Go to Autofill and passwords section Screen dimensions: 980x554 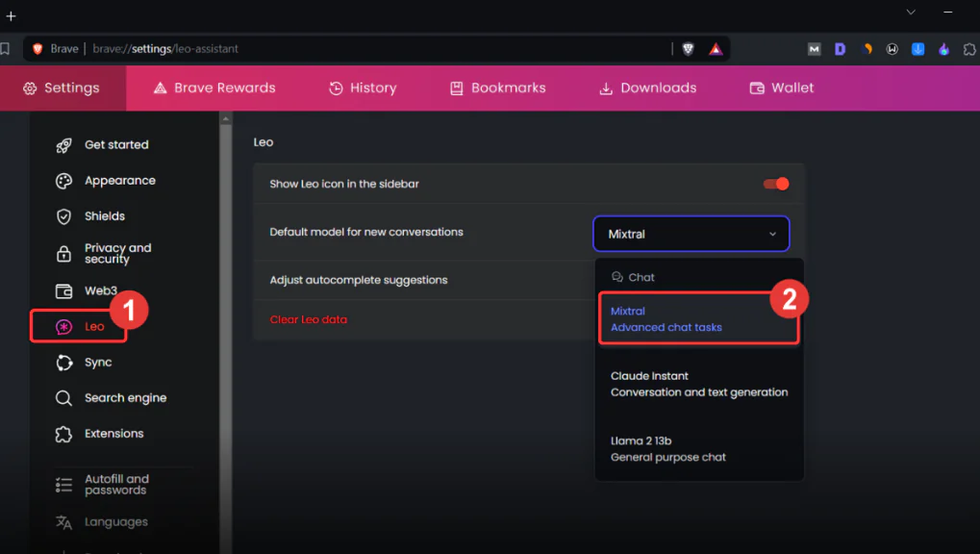pos(116,485)
